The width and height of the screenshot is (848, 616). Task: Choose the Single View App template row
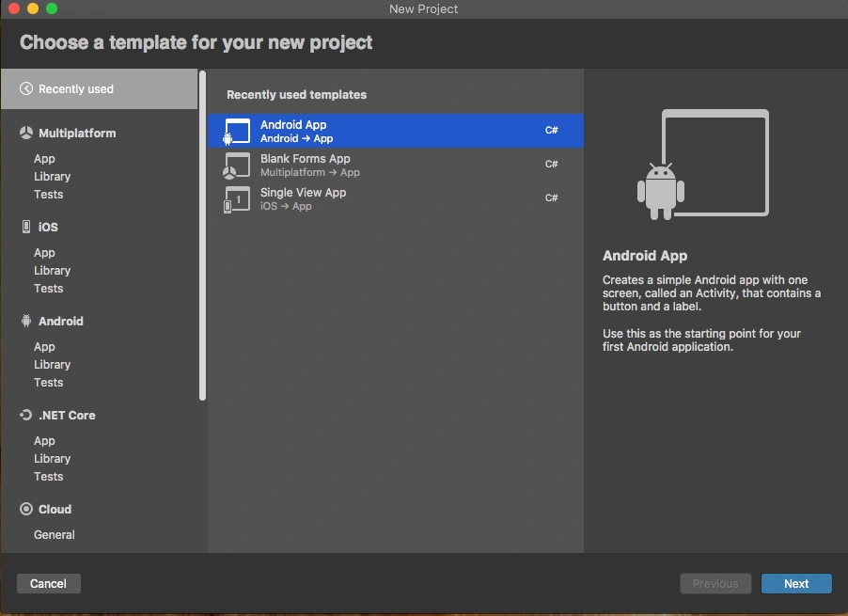(396, 198)
